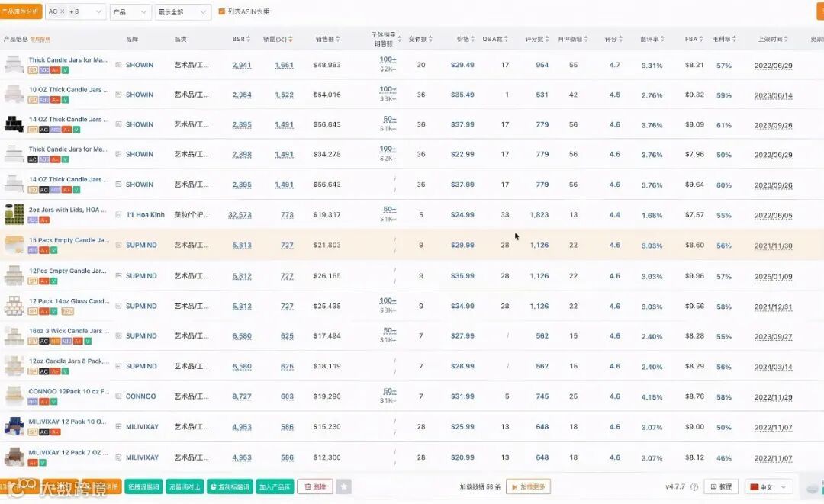824x504 pixels.
Task: Remove the AC tag from filter
Action: (x=62, y=11)
